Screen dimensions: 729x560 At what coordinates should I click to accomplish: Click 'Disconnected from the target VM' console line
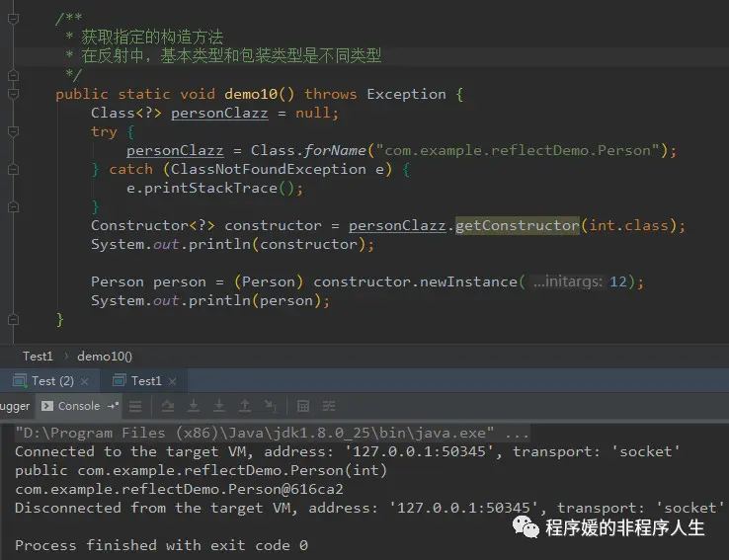(x=369, y=508)
